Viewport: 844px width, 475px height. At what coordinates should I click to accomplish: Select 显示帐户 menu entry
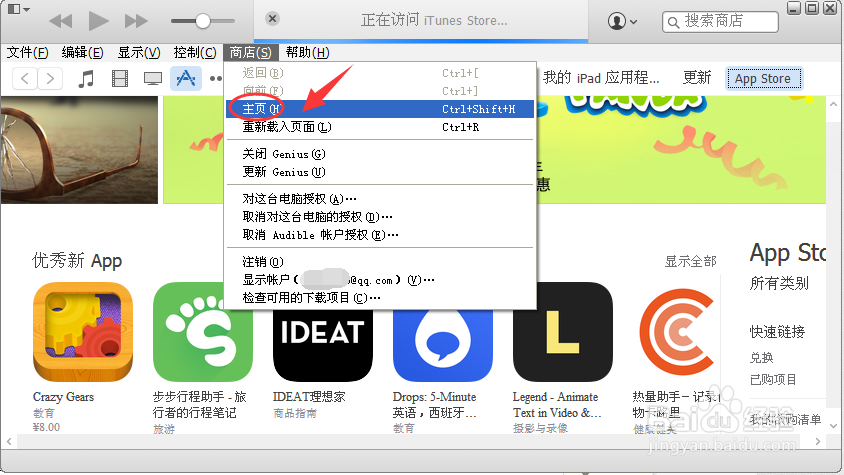pos(380,280)
